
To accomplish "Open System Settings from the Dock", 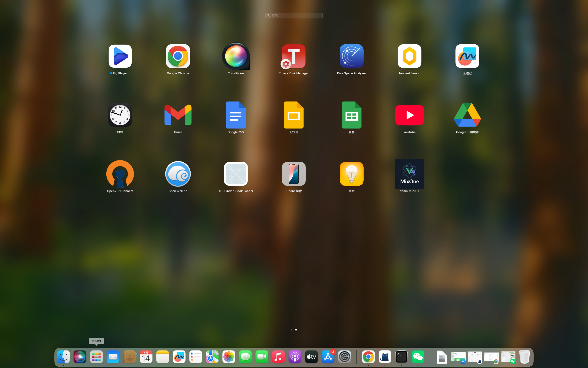I will click(344, 357).
